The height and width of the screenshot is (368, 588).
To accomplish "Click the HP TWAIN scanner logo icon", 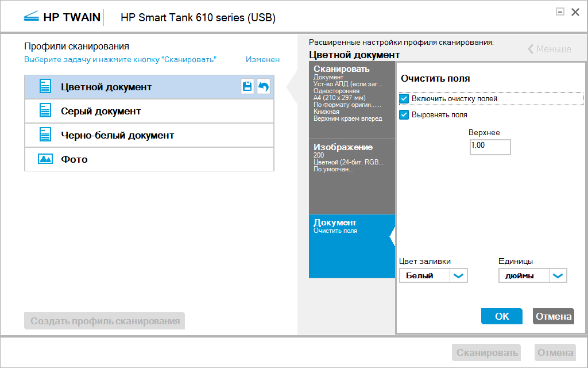I will tap(32, 17).
